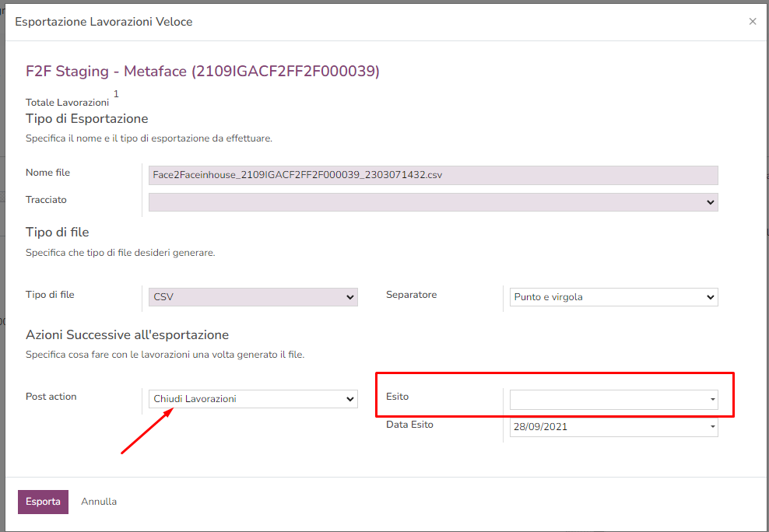Screen dimensions: 769x532
Task: Click the Post action label
Action: tap(51, 397)
